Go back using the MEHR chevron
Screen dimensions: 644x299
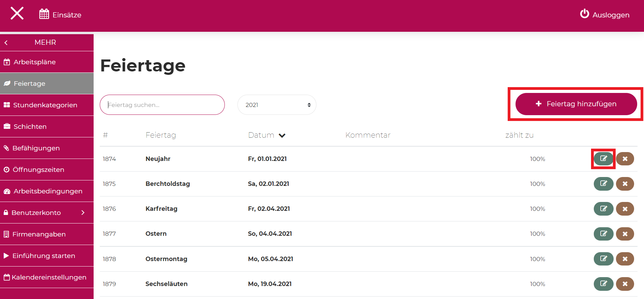tap(6, 43)
